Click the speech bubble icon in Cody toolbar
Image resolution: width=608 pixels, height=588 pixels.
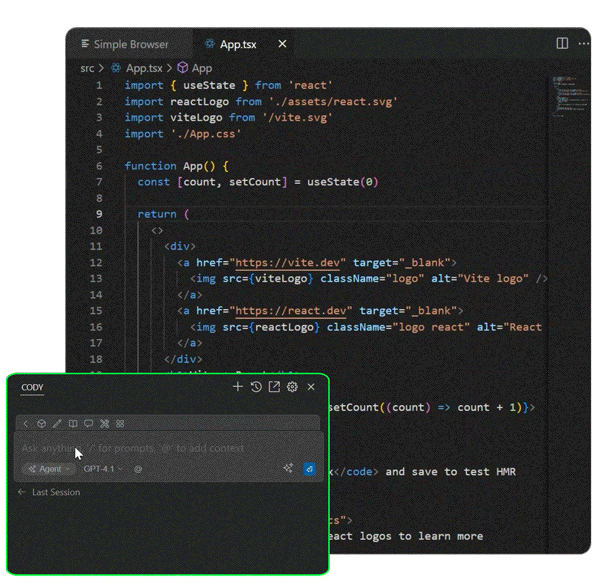pos(88,424)
